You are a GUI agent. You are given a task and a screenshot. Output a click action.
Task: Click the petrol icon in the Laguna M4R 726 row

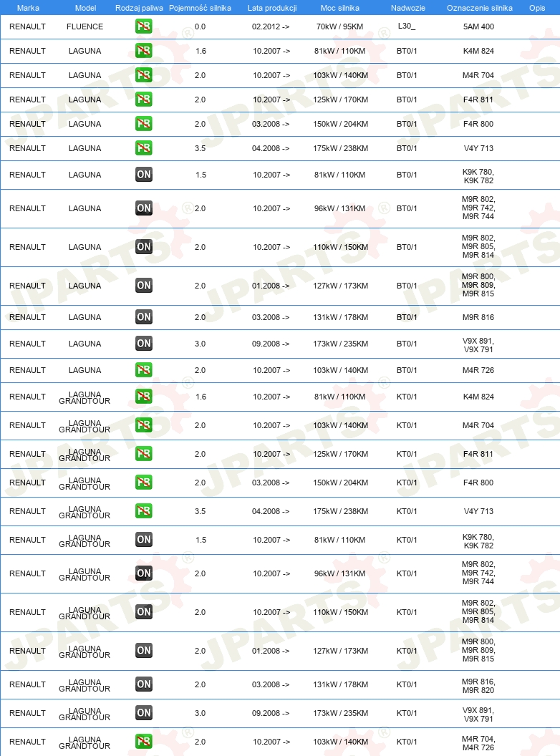(x=144, y=370)
